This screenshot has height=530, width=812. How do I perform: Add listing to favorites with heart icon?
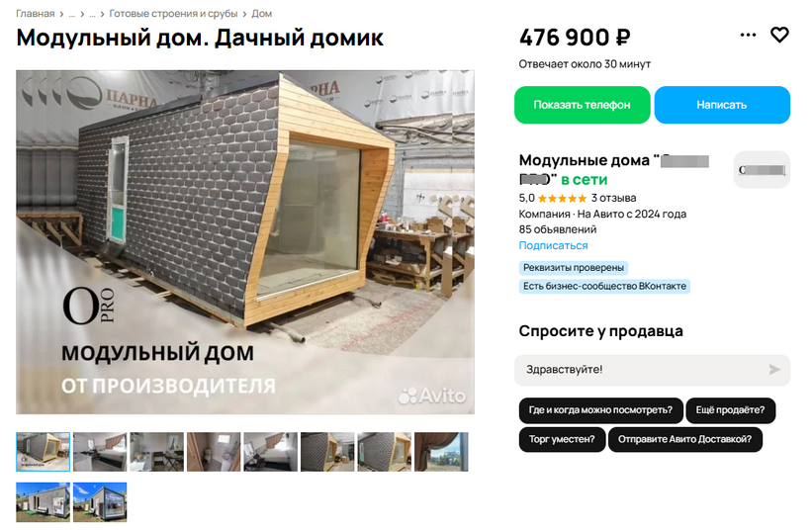[x=779, y=36]
